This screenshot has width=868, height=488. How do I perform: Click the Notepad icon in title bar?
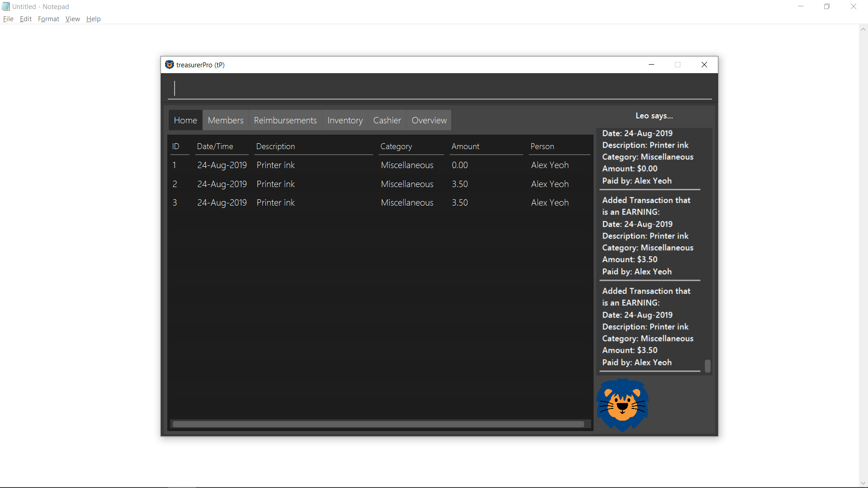pyautogui.click(x=6, y=6)
